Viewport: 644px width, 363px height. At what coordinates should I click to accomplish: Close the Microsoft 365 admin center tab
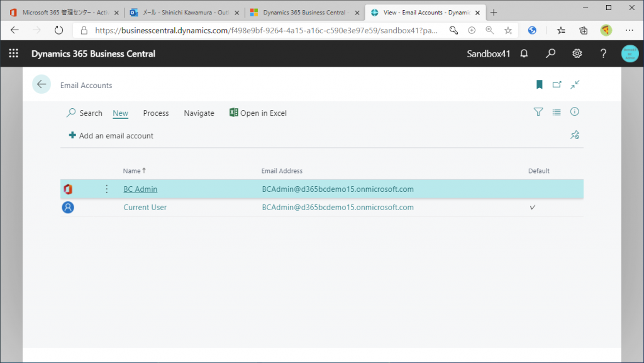click(x=116, y=13)
